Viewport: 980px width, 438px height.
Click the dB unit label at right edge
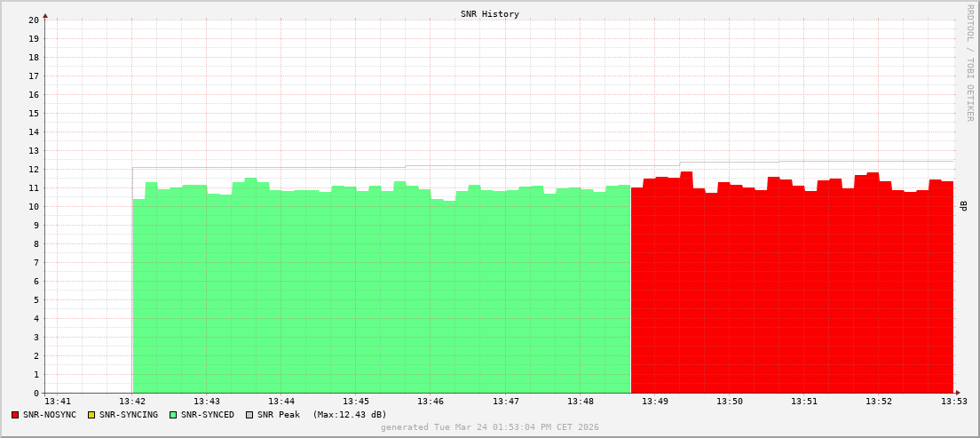tap(964, 206)
